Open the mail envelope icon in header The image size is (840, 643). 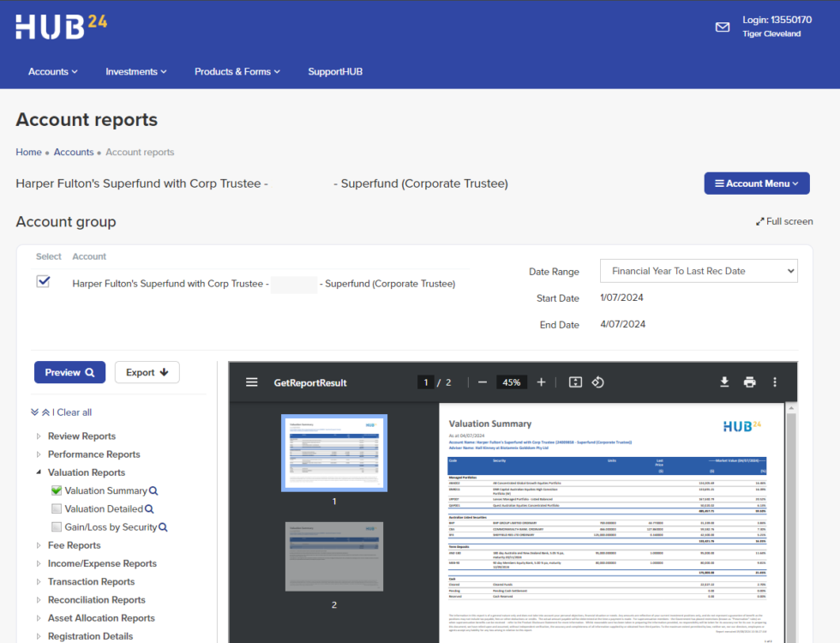click(x=723, y=27)
